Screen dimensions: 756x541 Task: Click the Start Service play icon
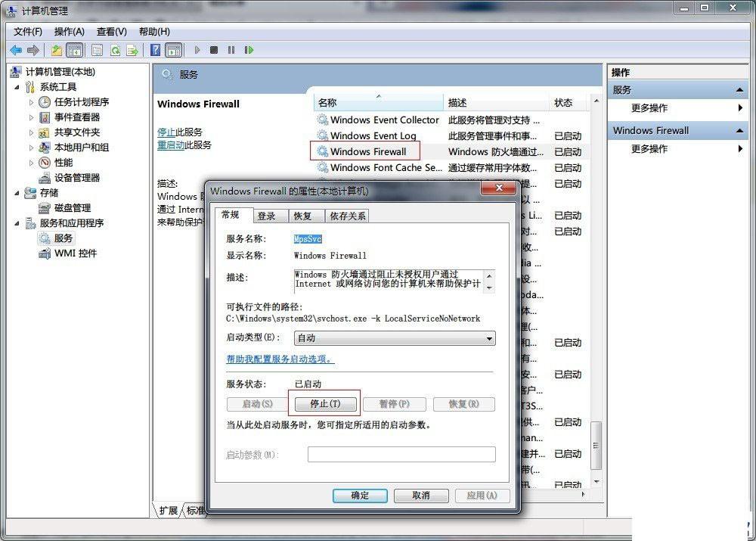pyautogui.click(x=197, y=50)
